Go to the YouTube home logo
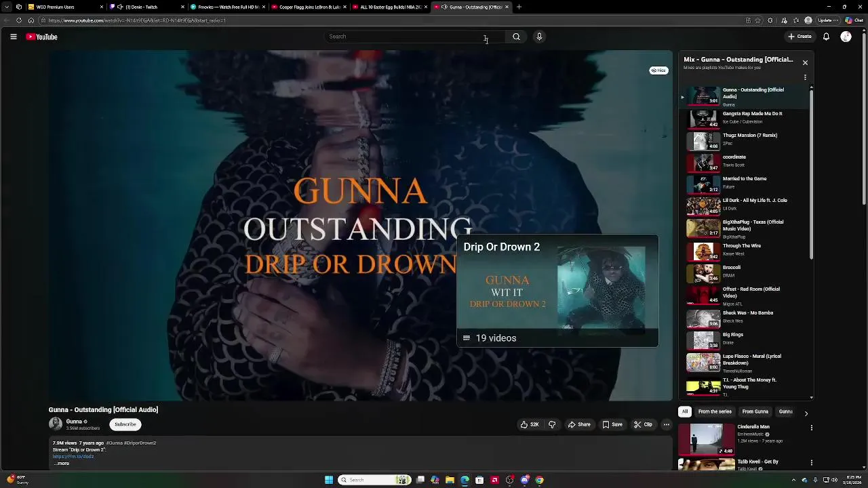 point(41,37)
